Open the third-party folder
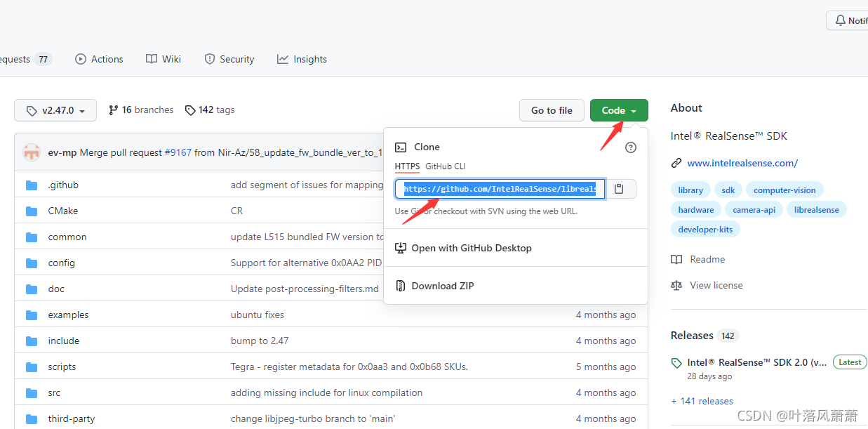Screen dimensions: 868x429 click(x=72, y=418)
